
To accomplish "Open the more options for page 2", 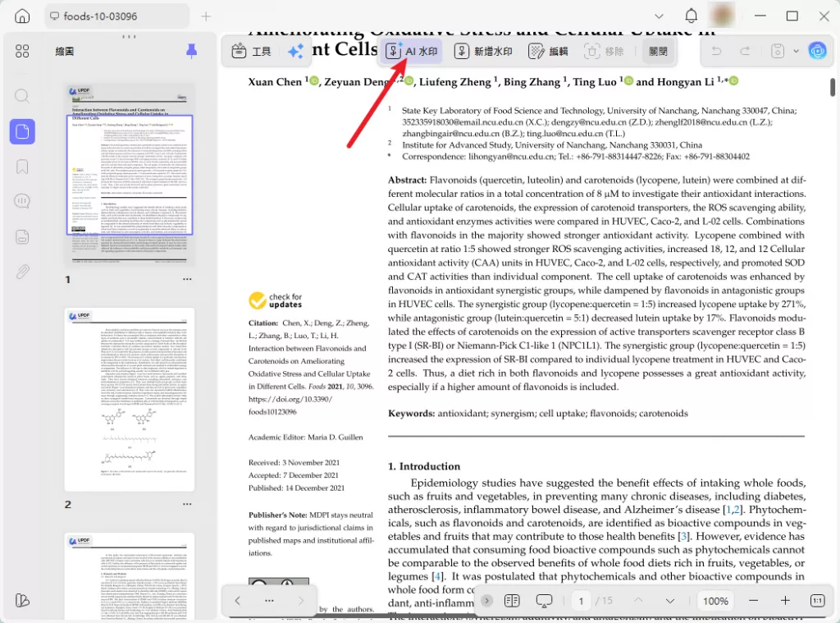I will coord(187,505).
